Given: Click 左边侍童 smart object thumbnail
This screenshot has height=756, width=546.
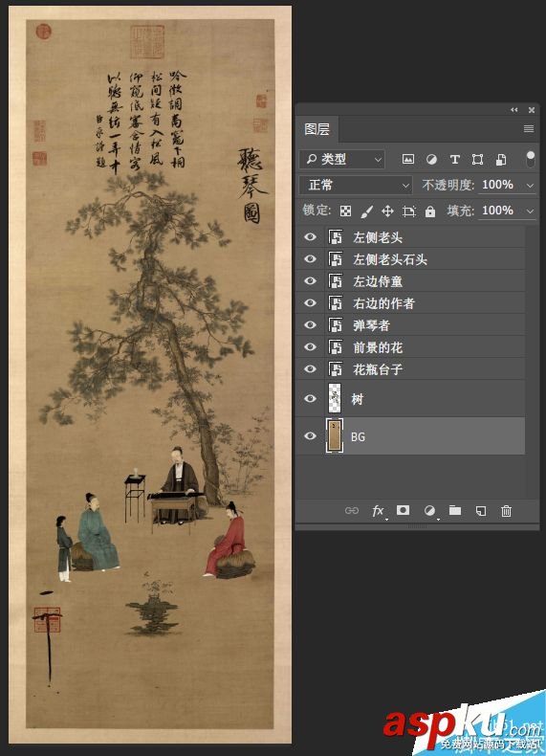Looking at the screenshot, I should point(335,280).
